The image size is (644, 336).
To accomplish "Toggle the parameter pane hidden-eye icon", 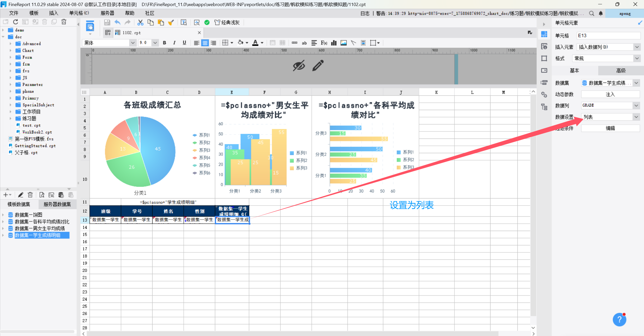I will point(299,66).
